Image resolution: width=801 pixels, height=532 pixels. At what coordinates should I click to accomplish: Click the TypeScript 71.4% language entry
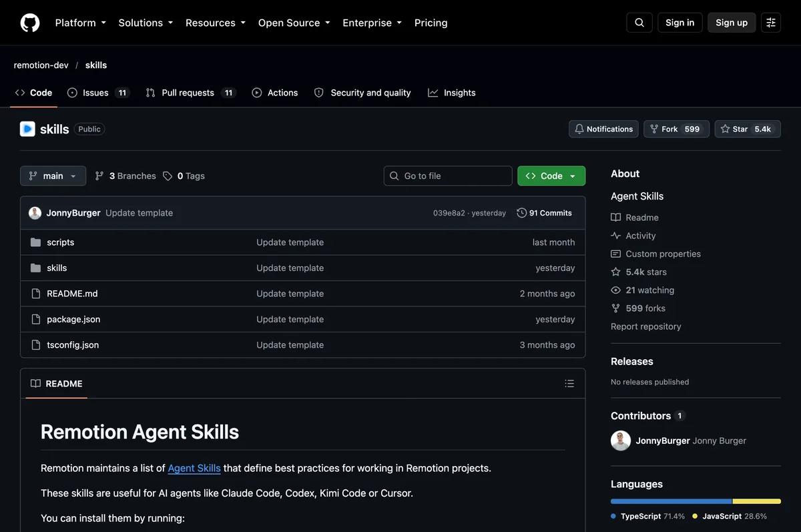point(647,517)
